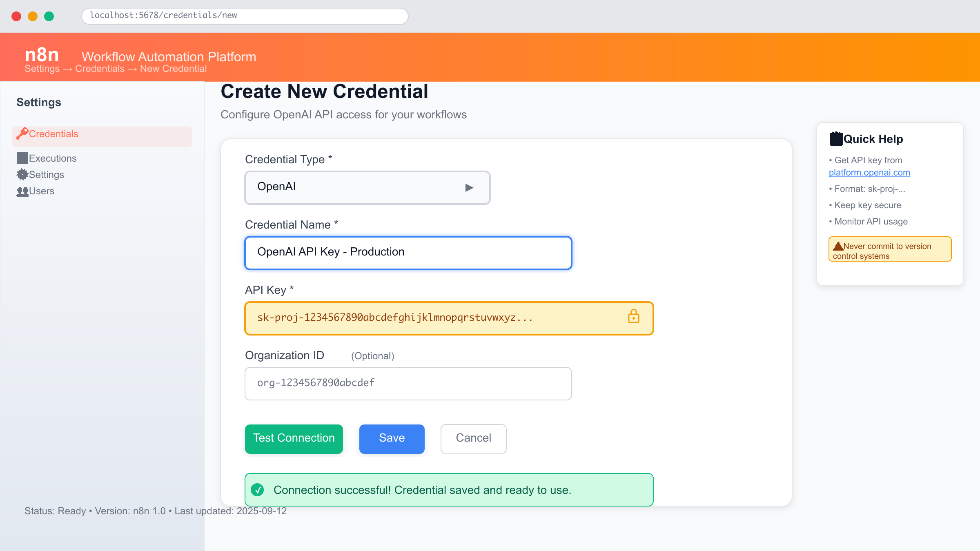Click Credentials in the header breadcrumb
The height and width of the screenshot is (551, 980).
click(100, 69)
